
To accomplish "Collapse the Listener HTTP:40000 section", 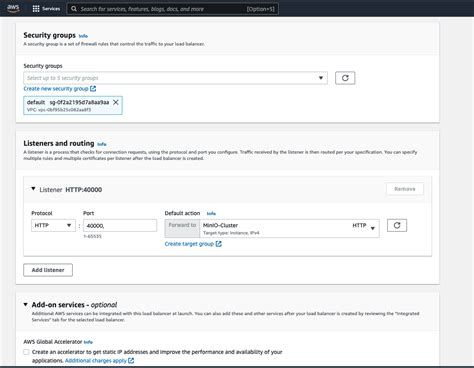I will click(33, 189).
